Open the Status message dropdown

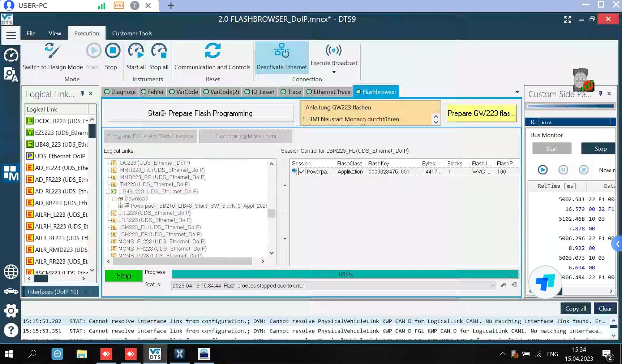493,285
